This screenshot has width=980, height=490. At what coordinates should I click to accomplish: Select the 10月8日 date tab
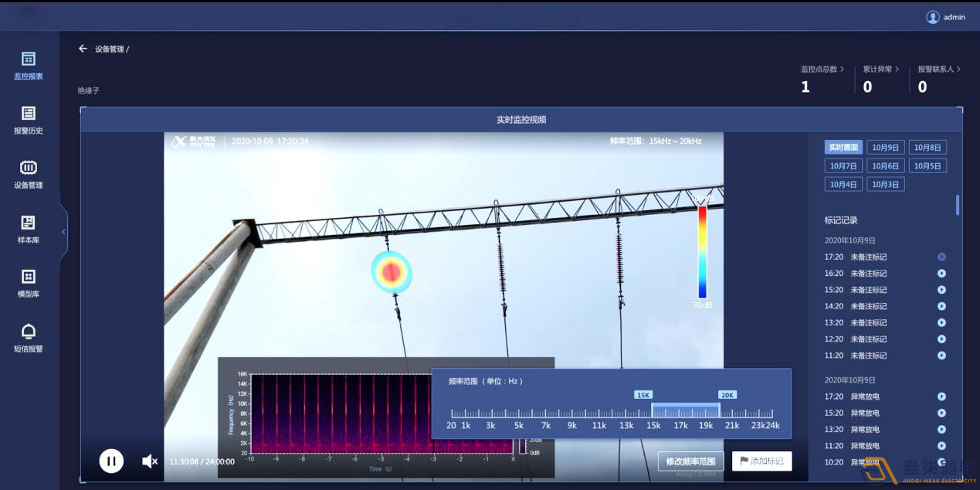[x=927, y=148]
